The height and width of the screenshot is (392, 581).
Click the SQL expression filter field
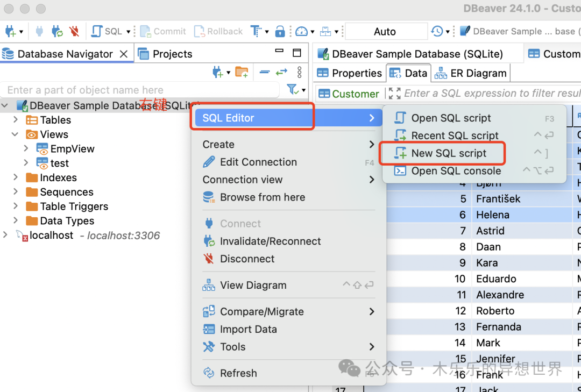click(x=492, y=94)
